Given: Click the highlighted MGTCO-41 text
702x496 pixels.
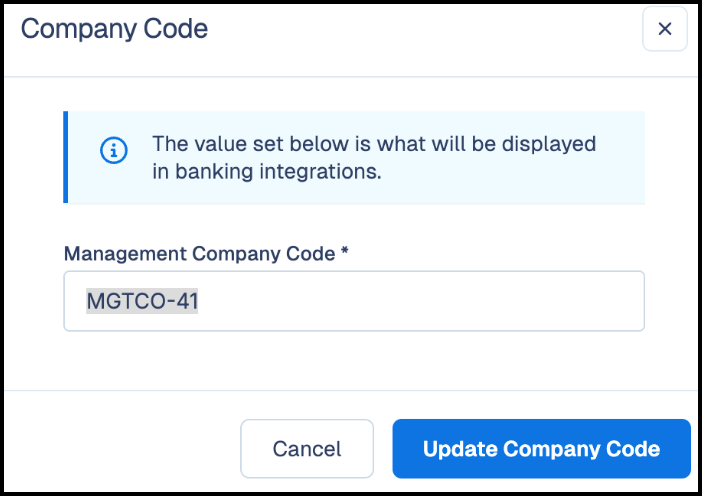Looking at the screenshot, I should click(142, 301).
